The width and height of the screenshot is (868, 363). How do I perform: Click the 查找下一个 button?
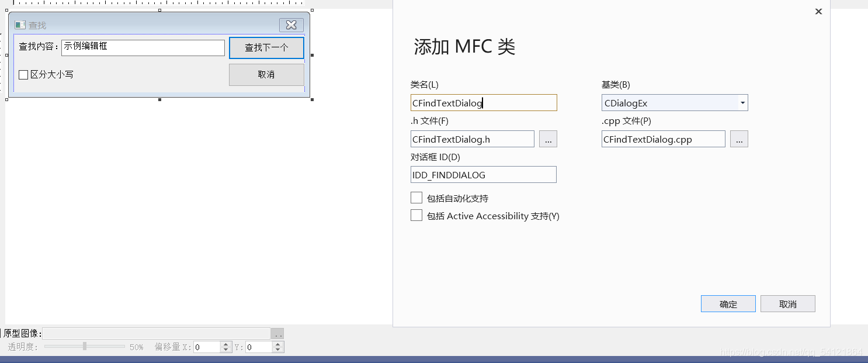pos(266,48)
